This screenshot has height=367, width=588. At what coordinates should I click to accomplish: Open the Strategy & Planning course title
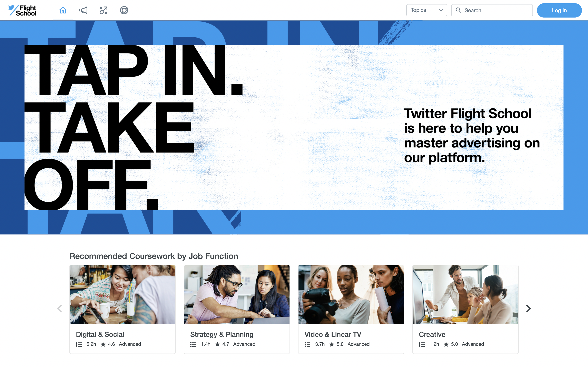222,334
